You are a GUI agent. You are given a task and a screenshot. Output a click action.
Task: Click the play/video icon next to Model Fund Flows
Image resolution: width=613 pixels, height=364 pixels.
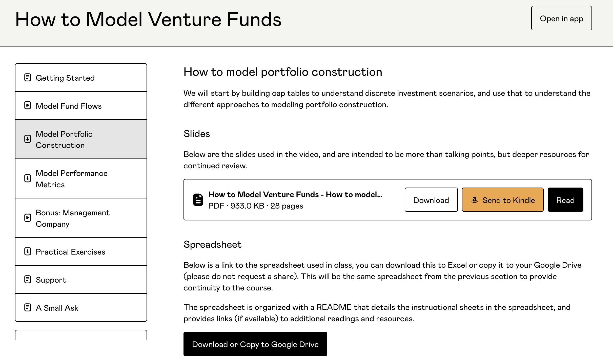tap(27, 105)
